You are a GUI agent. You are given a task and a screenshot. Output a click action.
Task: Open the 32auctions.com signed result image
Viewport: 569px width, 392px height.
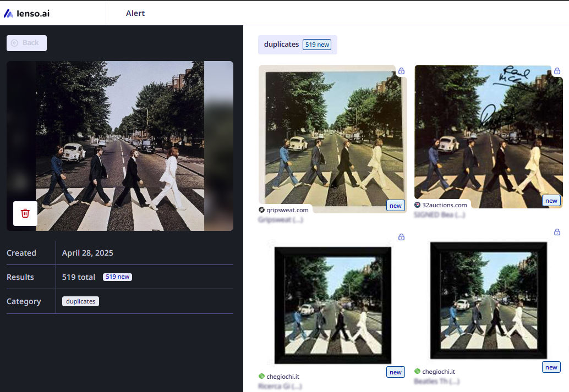click(x=489, y=136)
